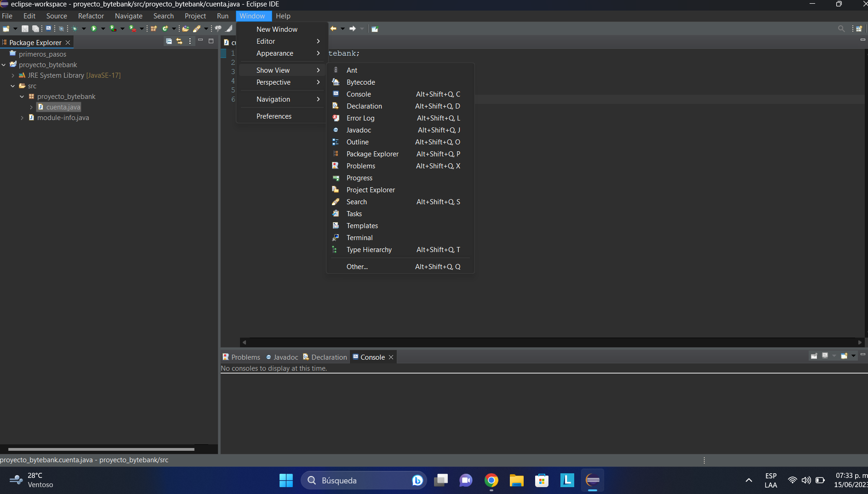
Task: Select proyecto_bytebank package under src
Action: click(66, 97)
